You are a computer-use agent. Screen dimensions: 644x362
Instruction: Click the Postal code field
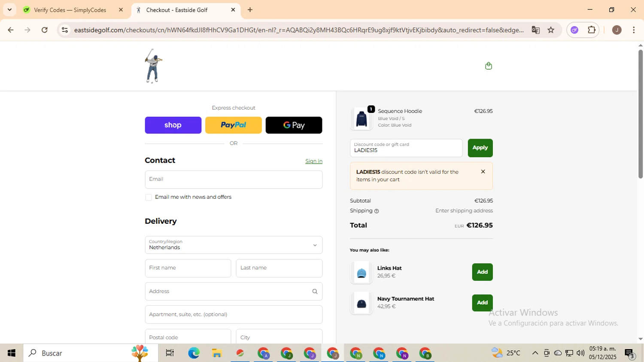click(188, 337)
